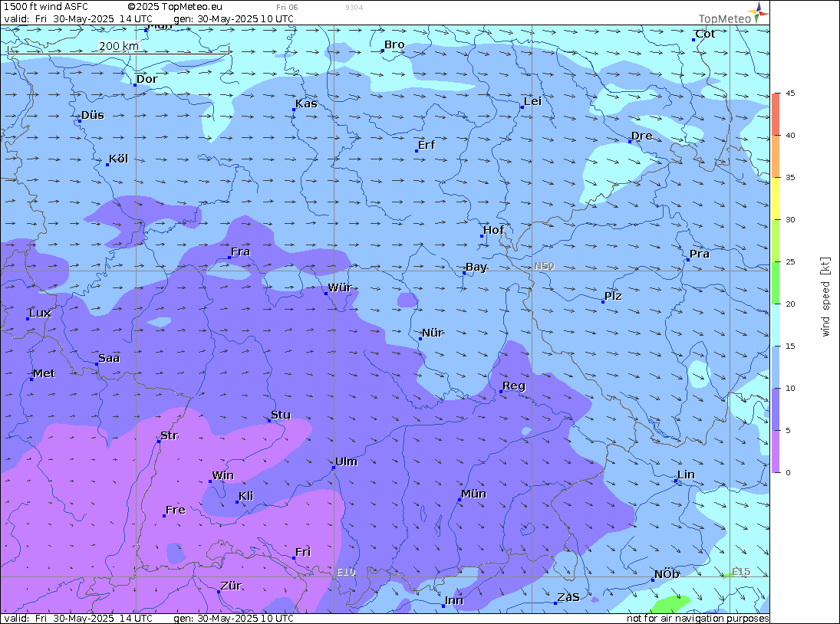Screen dimensions: 840x624
Task: Click the red 45 kt legend color
Action: click(776, 114)
